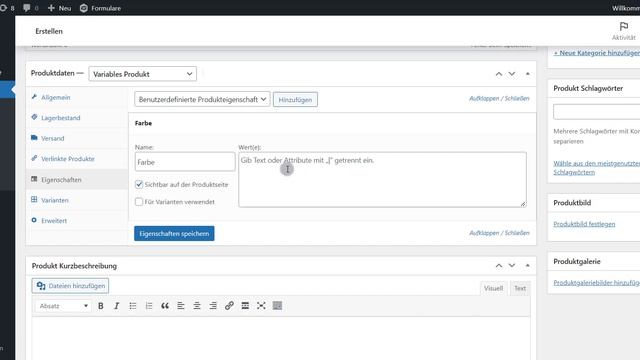The height and width of the screenshot is (360, 640).
Task: Click the Italic formatting icon
Action: [x=117, y=306]
